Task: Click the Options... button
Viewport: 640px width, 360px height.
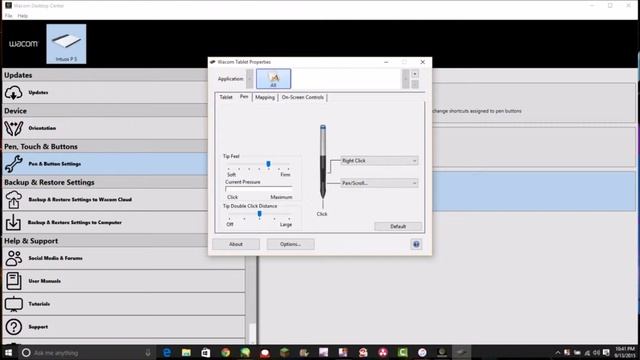Action: click(290, 244)
